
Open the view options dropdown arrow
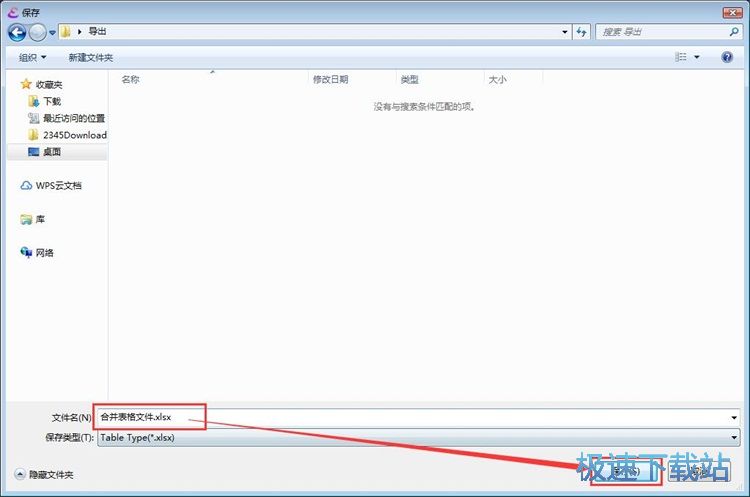[697, 57]
